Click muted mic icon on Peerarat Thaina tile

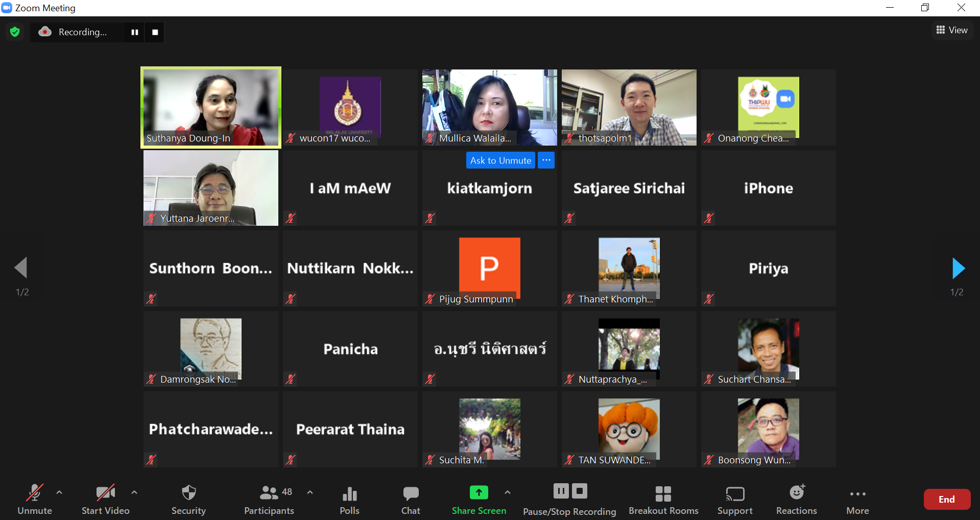click(291, 460)
